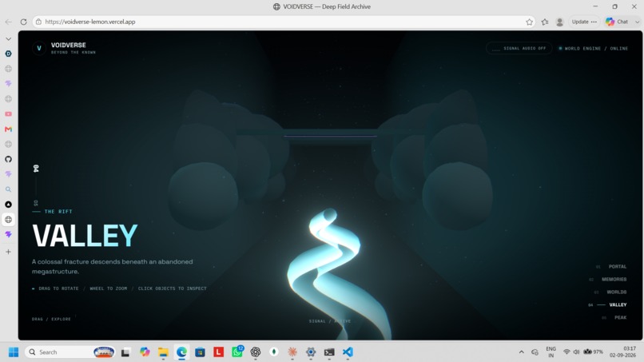644x362 pixels.
Task: Open the clock and date flyout
Action: (x=622, y=352)
